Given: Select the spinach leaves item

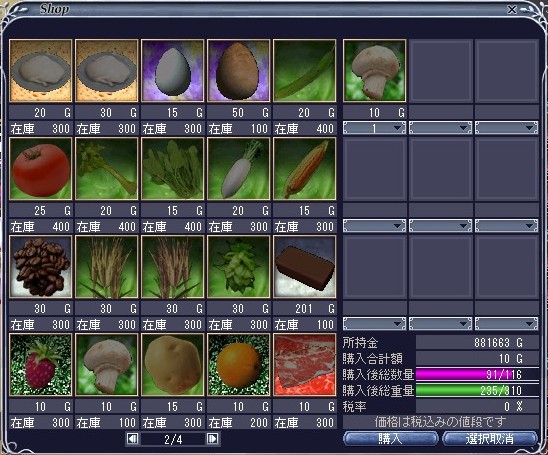Looking at the screenshot, I should click(173, 168).
